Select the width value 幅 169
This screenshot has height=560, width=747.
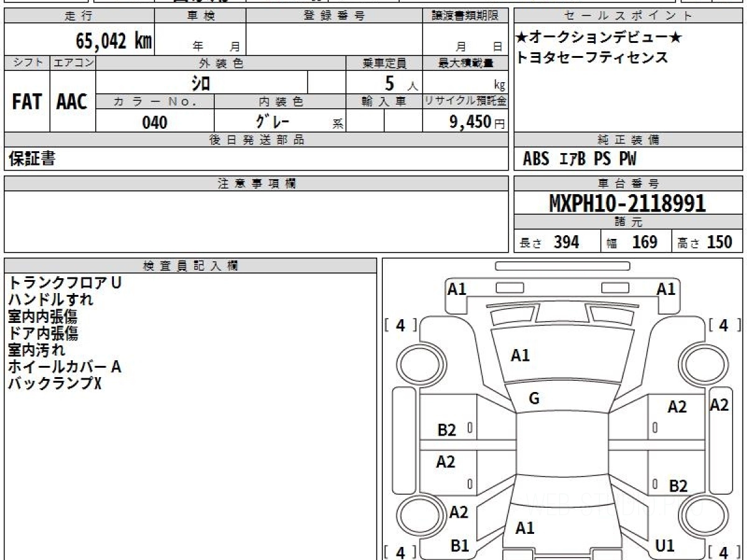pos(631,242)
